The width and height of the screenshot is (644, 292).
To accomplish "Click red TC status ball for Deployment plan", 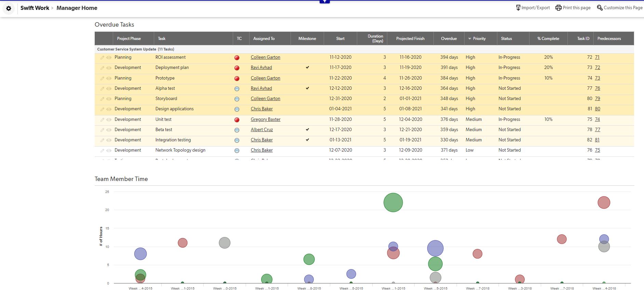I will pos(237,68).
